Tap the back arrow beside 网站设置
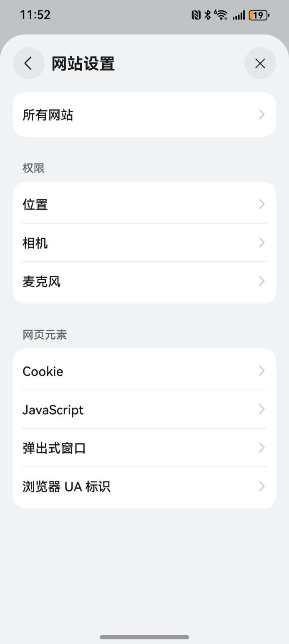This screenshot has height=644, width=289. click(28, 63)
